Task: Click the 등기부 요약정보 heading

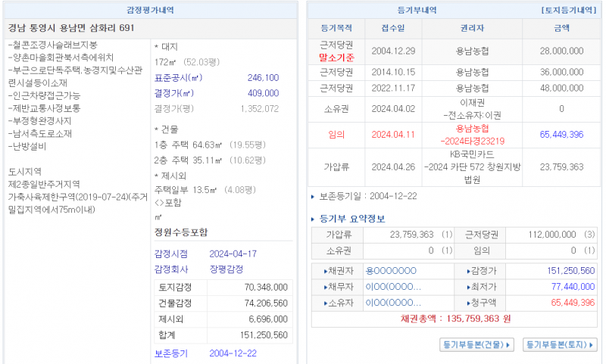Action: [x=352, y=219]
